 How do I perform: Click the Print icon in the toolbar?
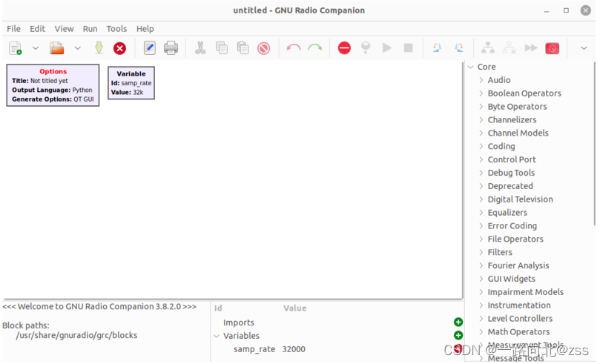tap(171, 48)
